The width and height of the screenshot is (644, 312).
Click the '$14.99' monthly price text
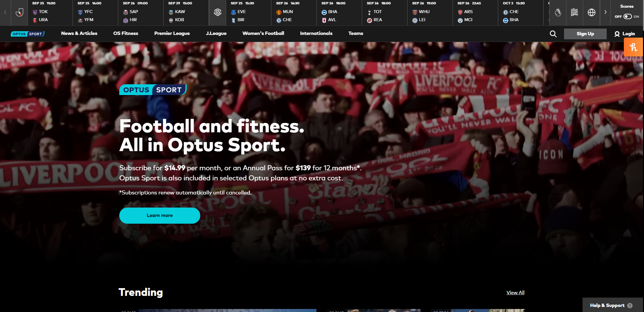point(175,168)
